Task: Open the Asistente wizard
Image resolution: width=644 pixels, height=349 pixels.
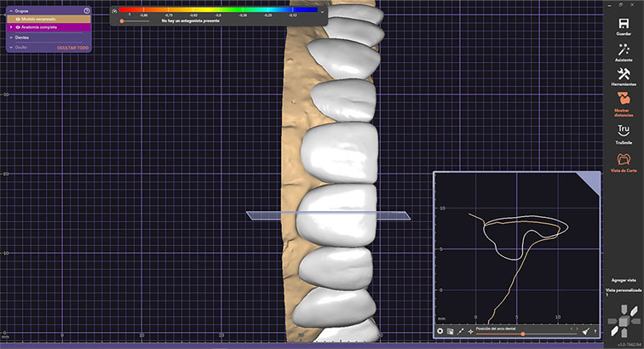Action: tap(623, 53)
